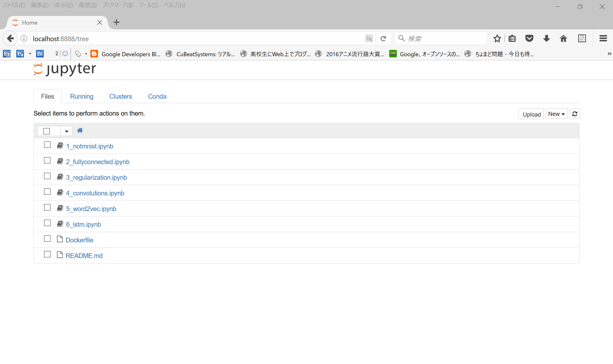Click the localhost:8888/tree address bar
Viewport: 613px width, 364px height.
(x=196, y=39)
